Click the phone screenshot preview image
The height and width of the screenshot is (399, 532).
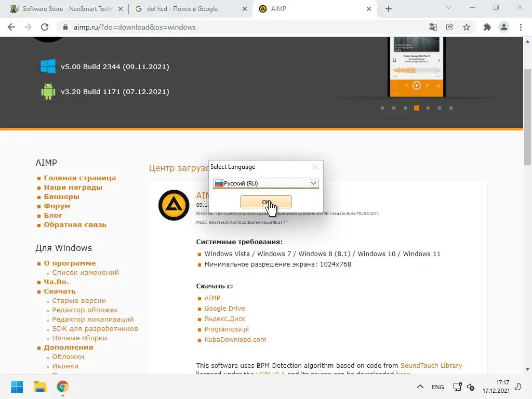tap(417, 66)
